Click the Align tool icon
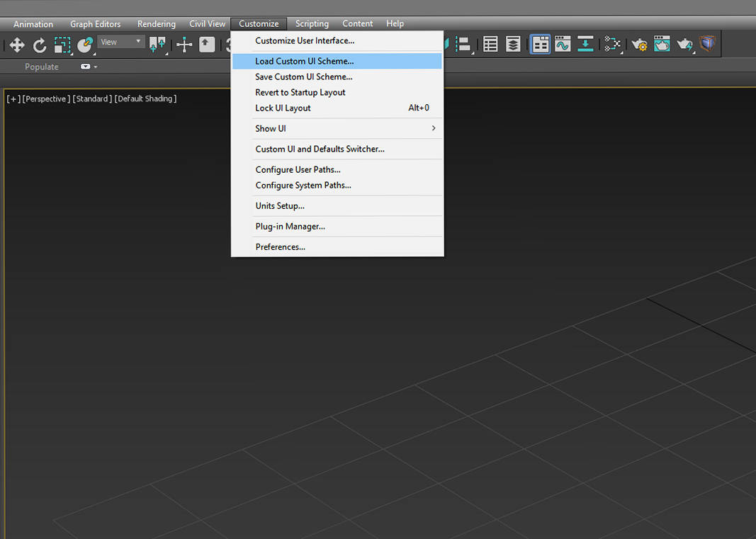 [463, 45]
